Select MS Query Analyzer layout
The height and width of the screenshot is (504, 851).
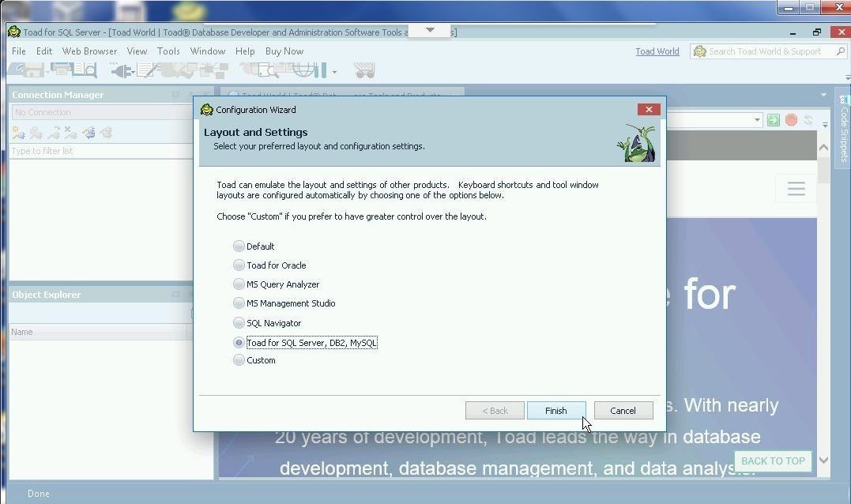click(x=276, y=284)
